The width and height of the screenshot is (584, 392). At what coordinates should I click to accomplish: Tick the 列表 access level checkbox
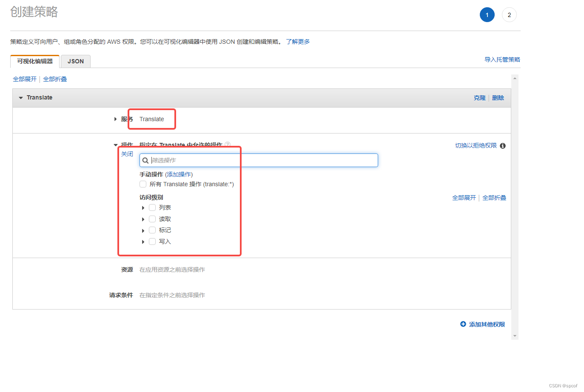click(152, 207)
